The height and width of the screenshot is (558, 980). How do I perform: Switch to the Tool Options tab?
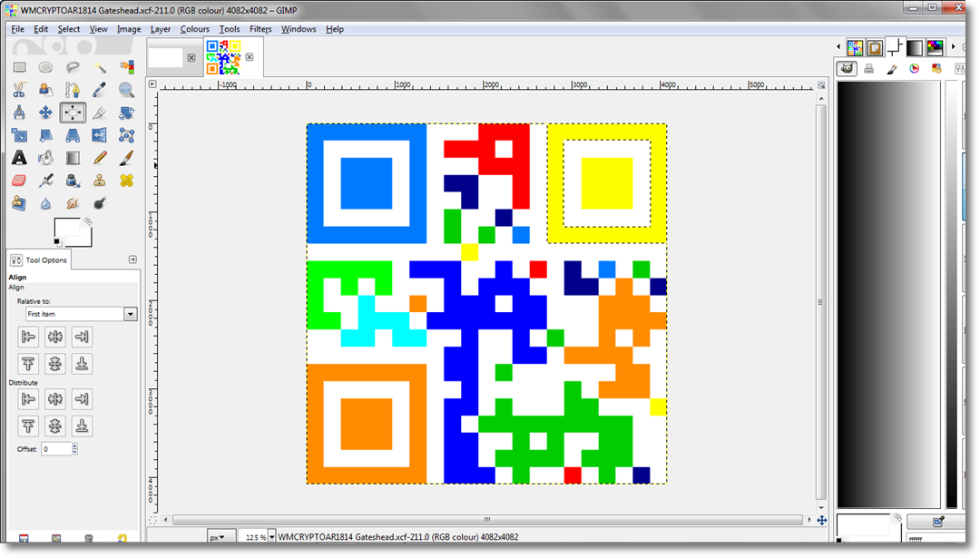pos(39,259)
